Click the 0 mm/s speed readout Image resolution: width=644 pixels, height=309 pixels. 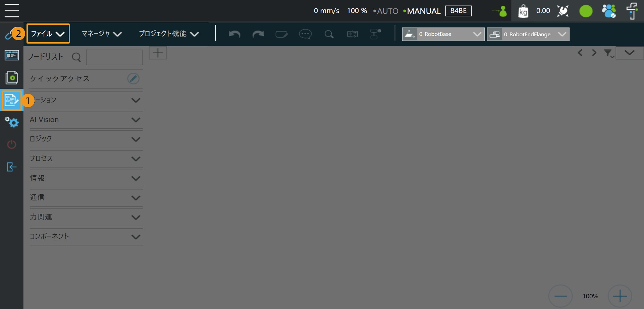click(326, 11)
